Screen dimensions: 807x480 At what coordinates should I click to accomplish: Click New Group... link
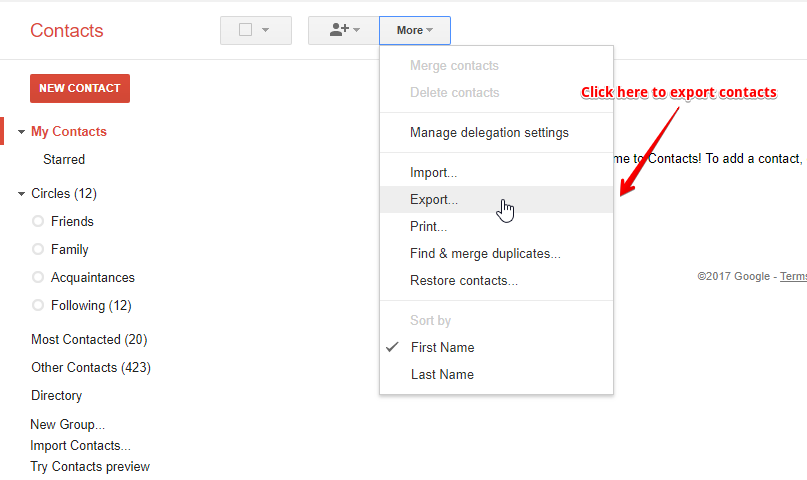click(x=67, y=424)
